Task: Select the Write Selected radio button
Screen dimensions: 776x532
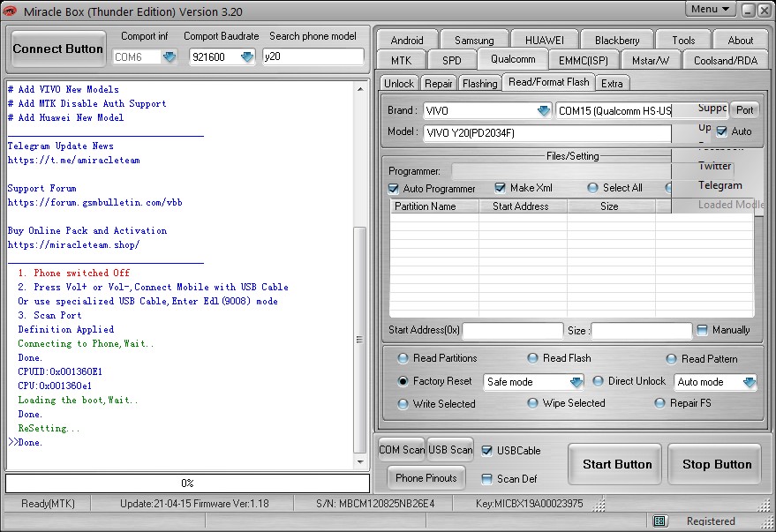Action: point(403,404)
